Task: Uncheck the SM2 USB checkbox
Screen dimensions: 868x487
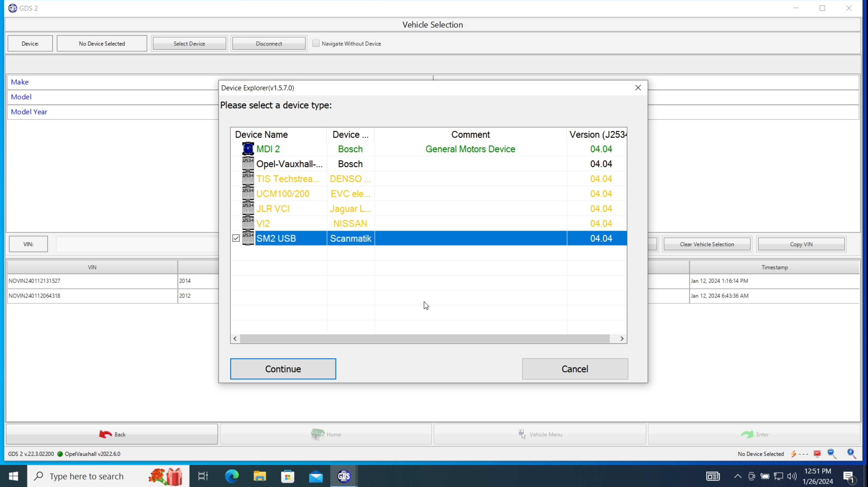Action: point(236,239)
